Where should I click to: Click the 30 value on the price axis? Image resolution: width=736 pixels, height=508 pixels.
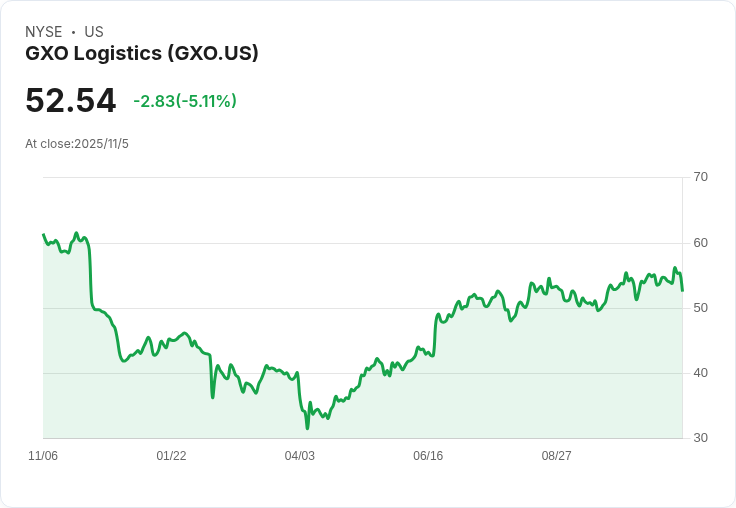pos(700,438)
